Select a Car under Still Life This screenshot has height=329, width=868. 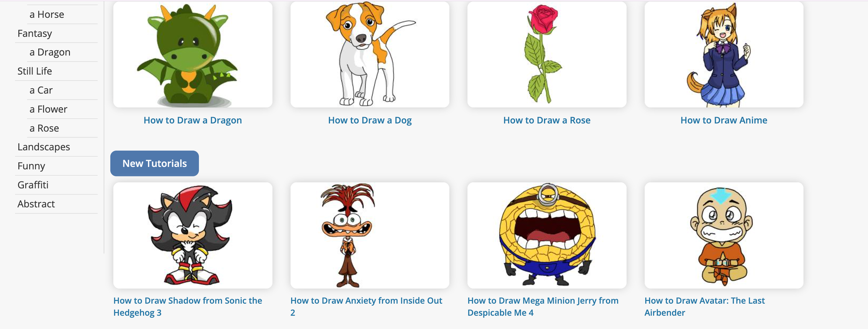(41, 90)
